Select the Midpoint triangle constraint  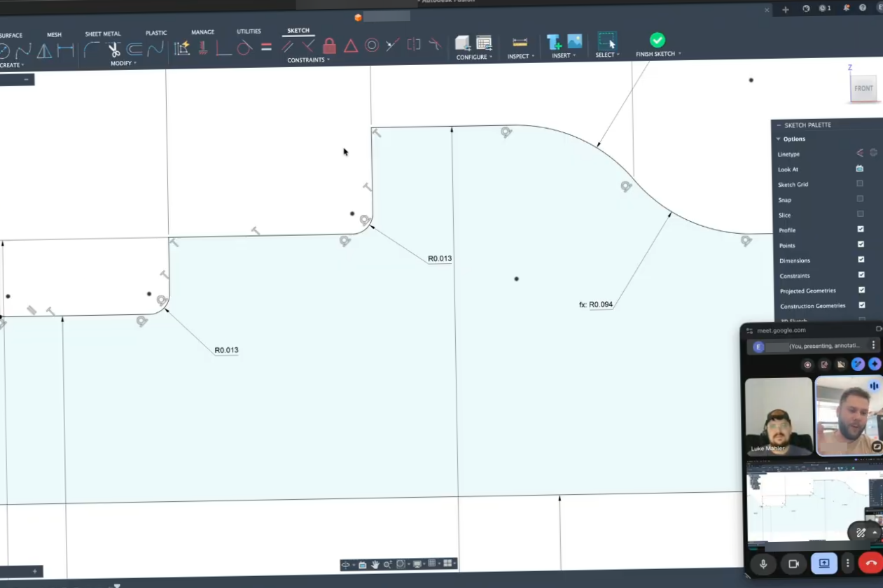coord(351,46)
